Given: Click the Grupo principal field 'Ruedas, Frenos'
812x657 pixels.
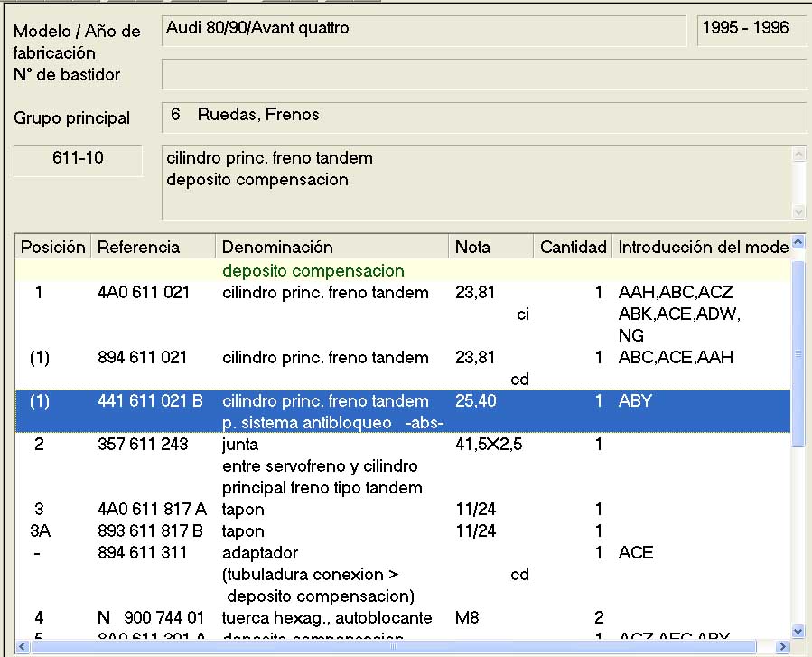Looking at the screenshot, I should [x=484, y=117].
